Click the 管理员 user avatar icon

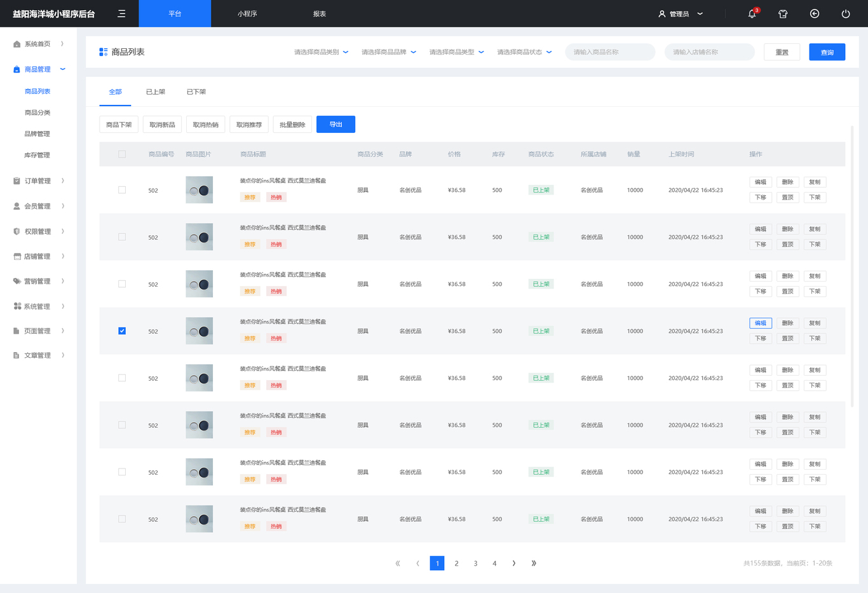[x=661, y=14]
